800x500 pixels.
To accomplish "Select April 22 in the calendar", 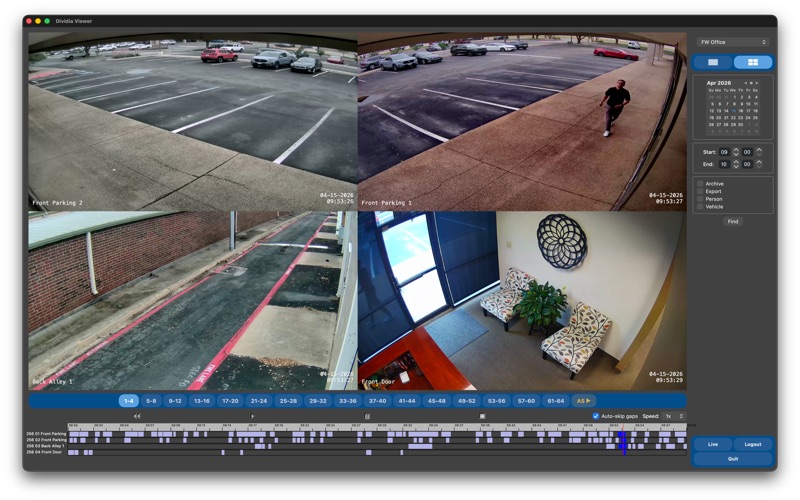I will coord(733,118).
